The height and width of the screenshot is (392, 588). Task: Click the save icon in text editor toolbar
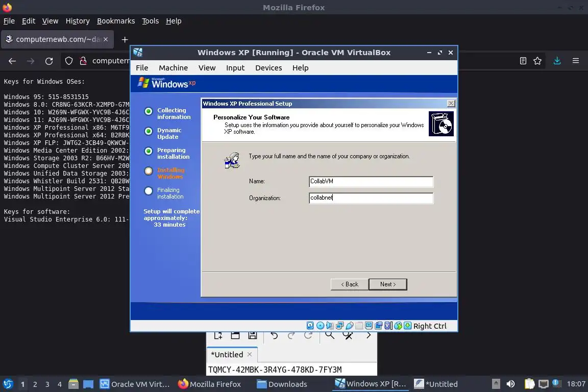(252, 335)
